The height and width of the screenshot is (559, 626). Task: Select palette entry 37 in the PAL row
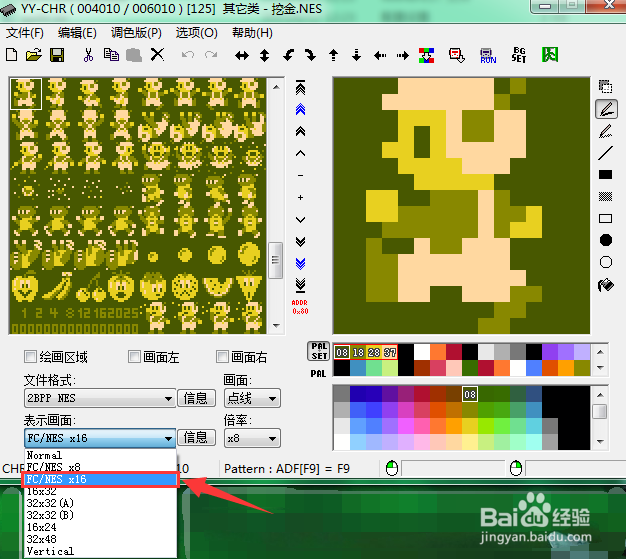[390, 352]
